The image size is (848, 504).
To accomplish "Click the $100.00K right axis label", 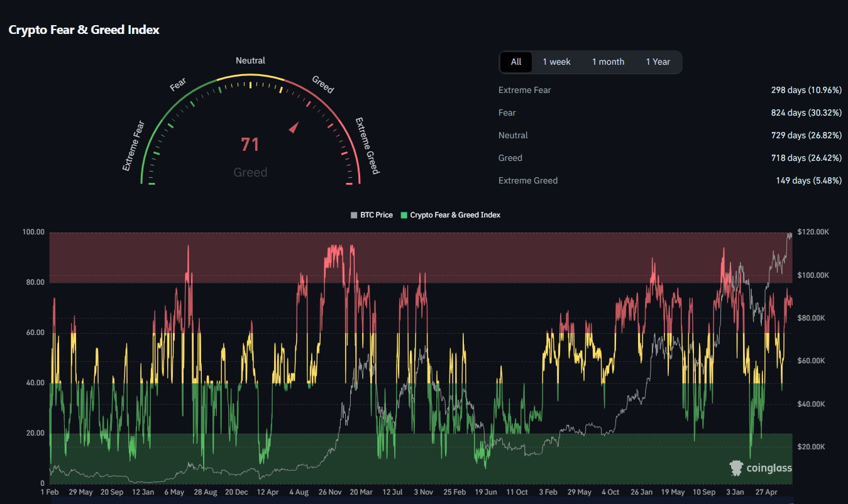I will pos(813,275).
